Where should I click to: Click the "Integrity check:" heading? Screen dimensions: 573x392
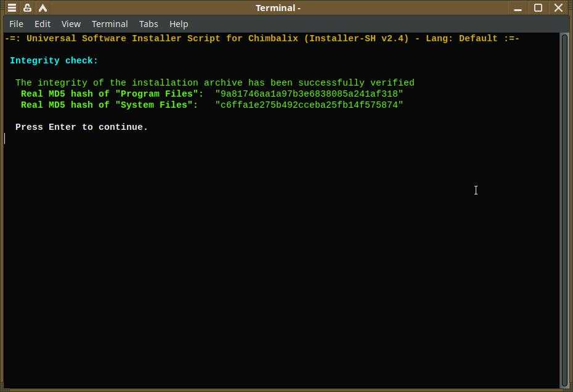(54, 61)
